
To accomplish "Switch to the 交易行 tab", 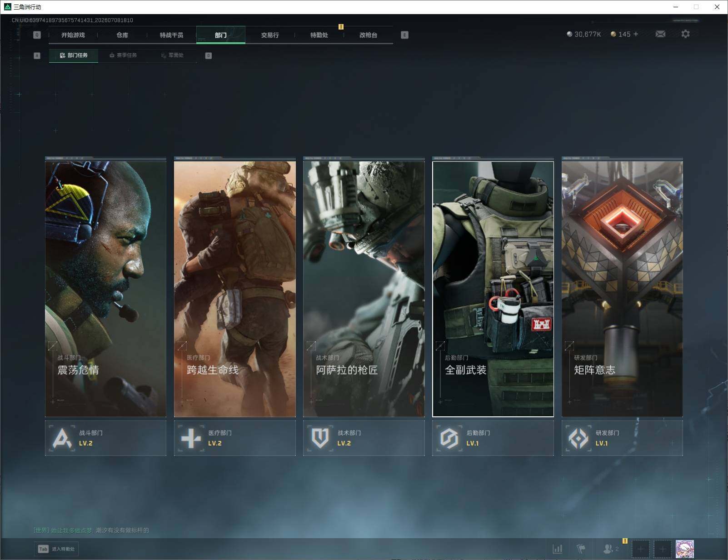I will pos(270,35).
